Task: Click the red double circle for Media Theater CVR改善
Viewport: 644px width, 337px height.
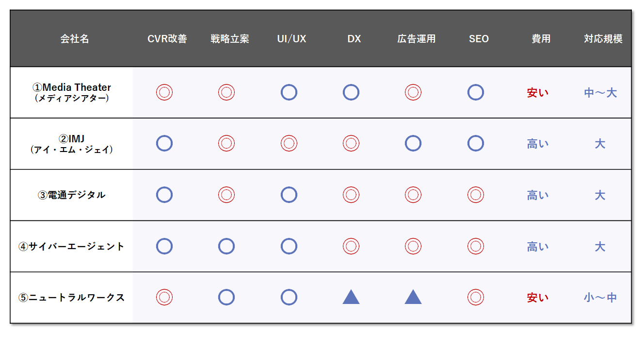Action: point(164,92)
